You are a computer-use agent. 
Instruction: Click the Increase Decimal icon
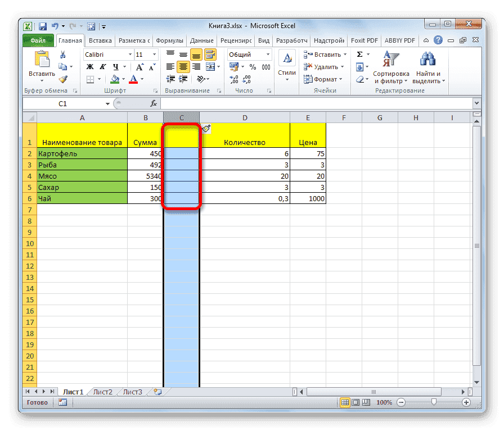click(x=233, y=79)
